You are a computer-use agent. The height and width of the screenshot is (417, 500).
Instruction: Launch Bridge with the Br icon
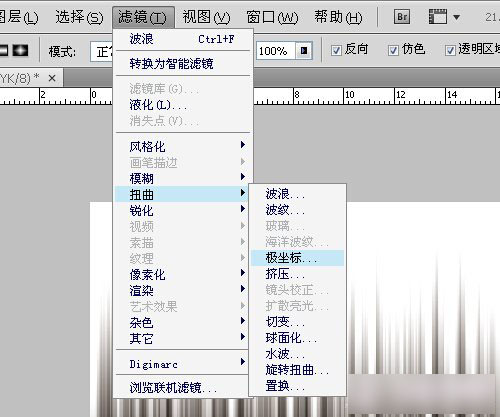click(402, 16)
